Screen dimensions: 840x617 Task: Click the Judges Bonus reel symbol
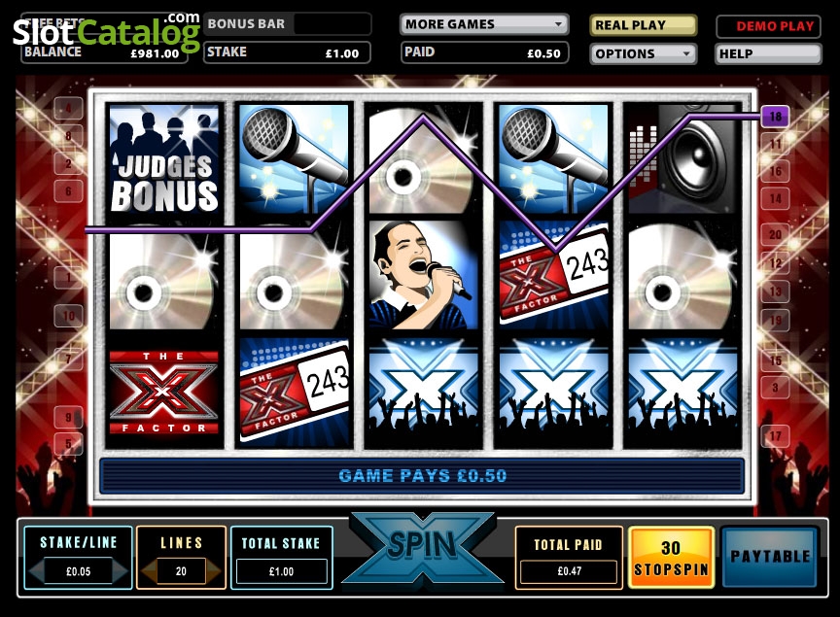pos(164,161)
